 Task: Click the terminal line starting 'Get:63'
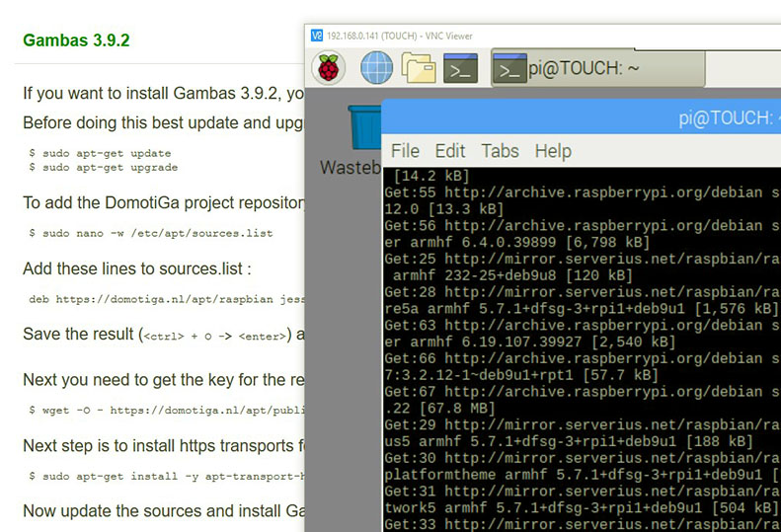(x=583, y=326)
